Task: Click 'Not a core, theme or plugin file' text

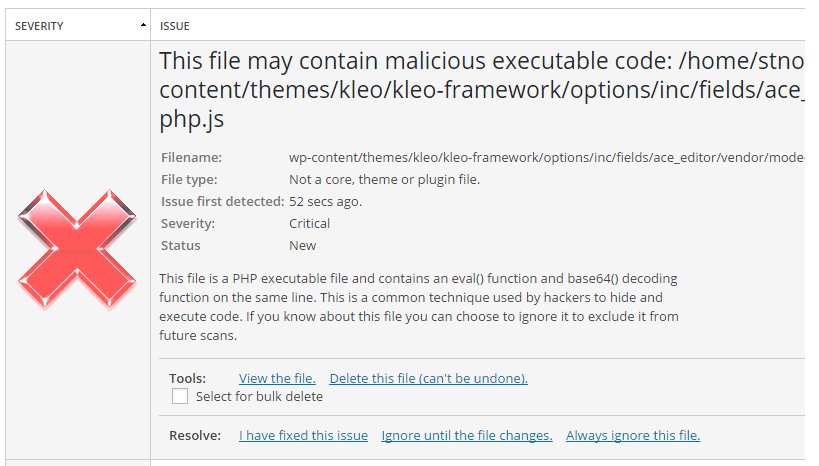Action: 384,179
